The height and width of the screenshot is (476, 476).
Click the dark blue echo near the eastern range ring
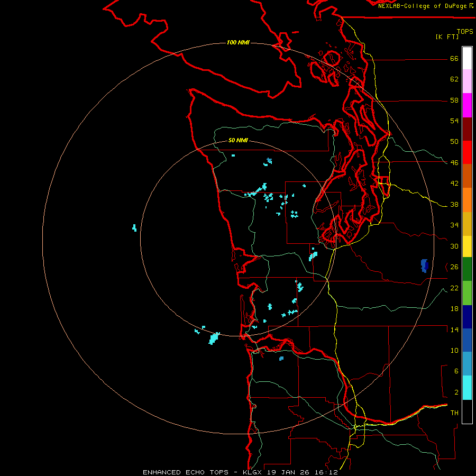point(424,266)
